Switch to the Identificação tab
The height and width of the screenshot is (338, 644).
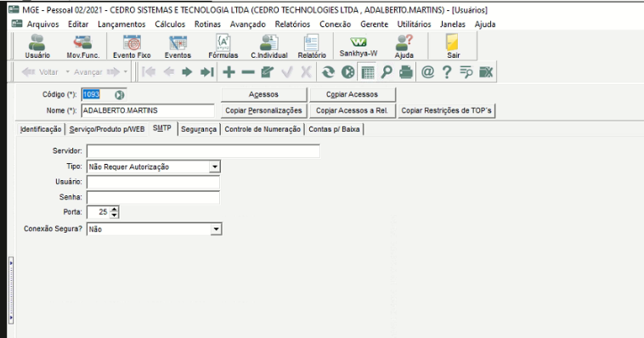(x=41, y=129)
